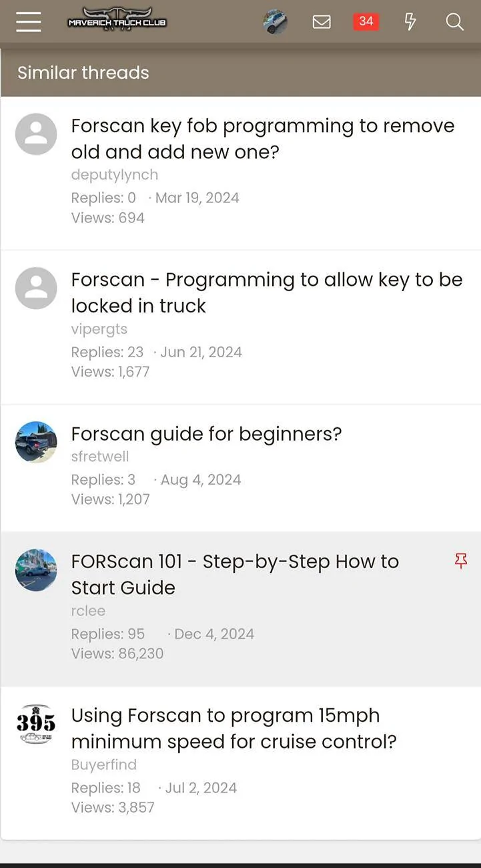The height and width of the screenshot is (868, 481).
Task: Click Buyerfind's 395 avatar
Action: point(36,724)
